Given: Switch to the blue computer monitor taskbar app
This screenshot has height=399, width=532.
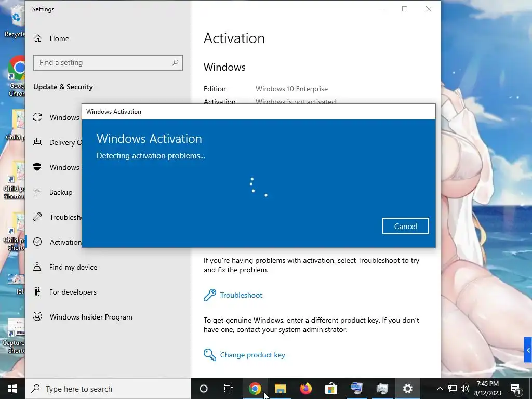Looking at the screenshot, I should pos(356,389).
